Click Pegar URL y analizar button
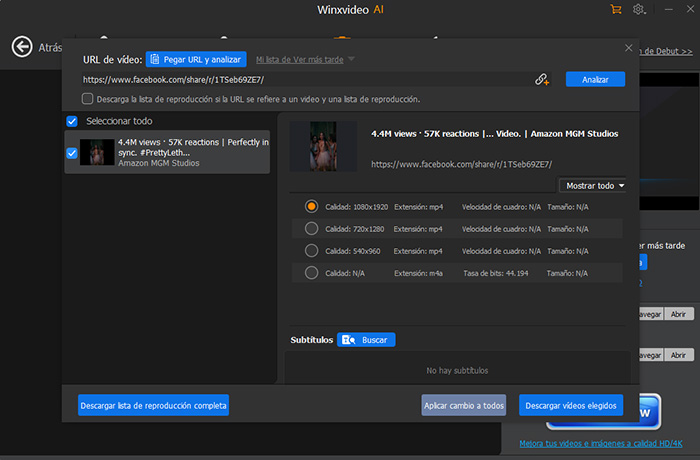The image size is (700, 460). click(x=196, y=59)
